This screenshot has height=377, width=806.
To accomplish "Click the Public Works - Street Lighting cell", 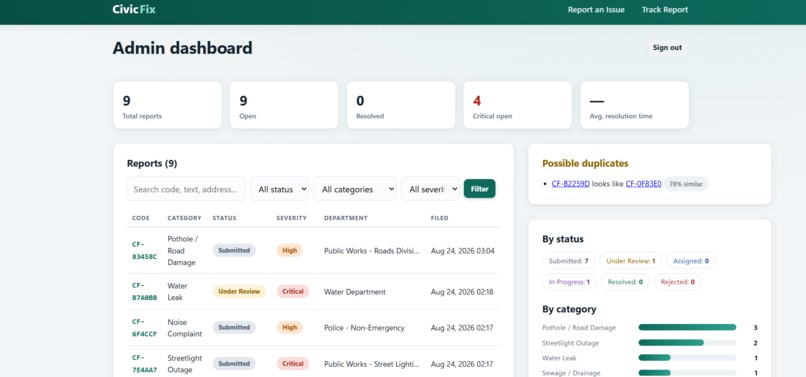I will [x=372, y=364].
